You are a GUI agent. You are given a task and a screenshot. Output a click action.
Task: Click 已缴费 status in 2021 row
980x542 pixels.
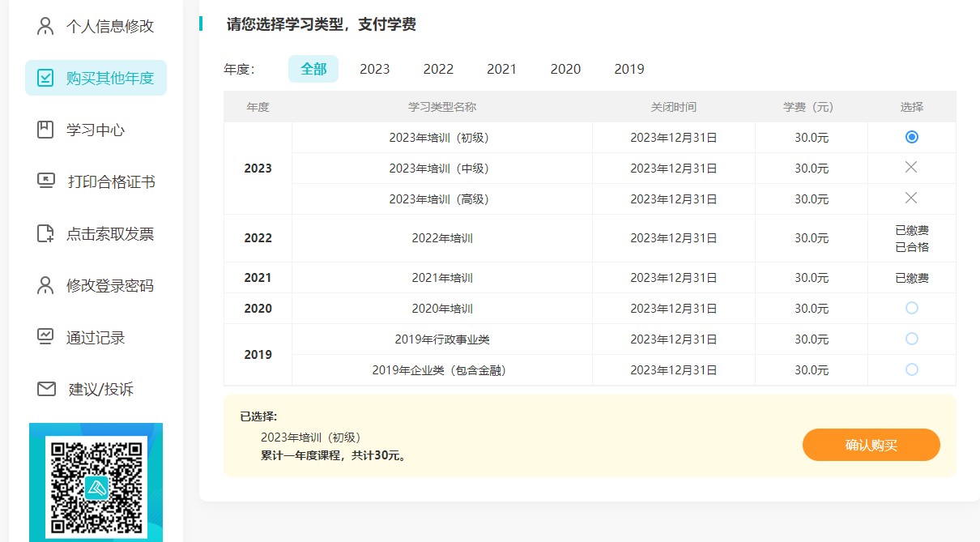pyautogui.click(x=912, y=278)
